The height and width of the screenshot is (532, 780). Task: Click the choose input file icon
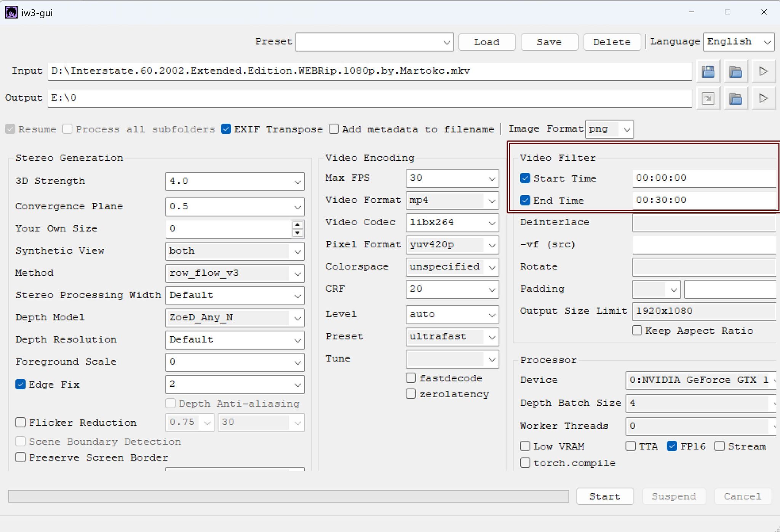coord(708,71)
